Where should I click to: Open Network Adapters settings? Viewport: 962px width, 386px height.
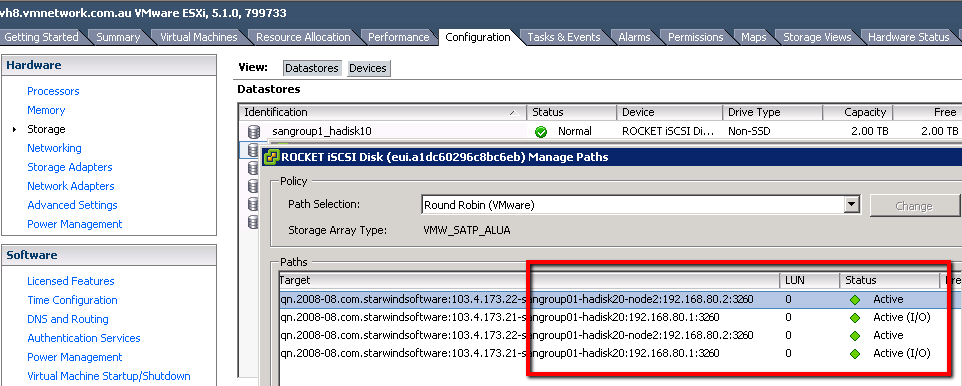71,186
